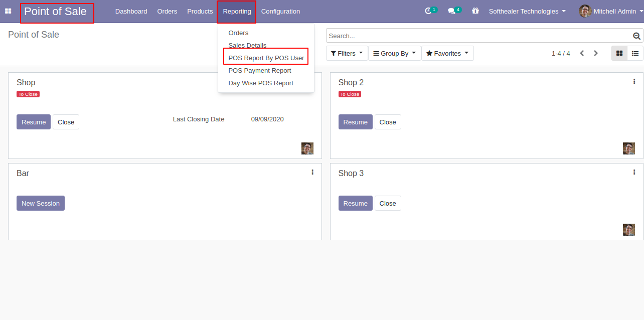Open the Orders top menu
This screenshot has width=644, height=320.
tap(167, 11)
